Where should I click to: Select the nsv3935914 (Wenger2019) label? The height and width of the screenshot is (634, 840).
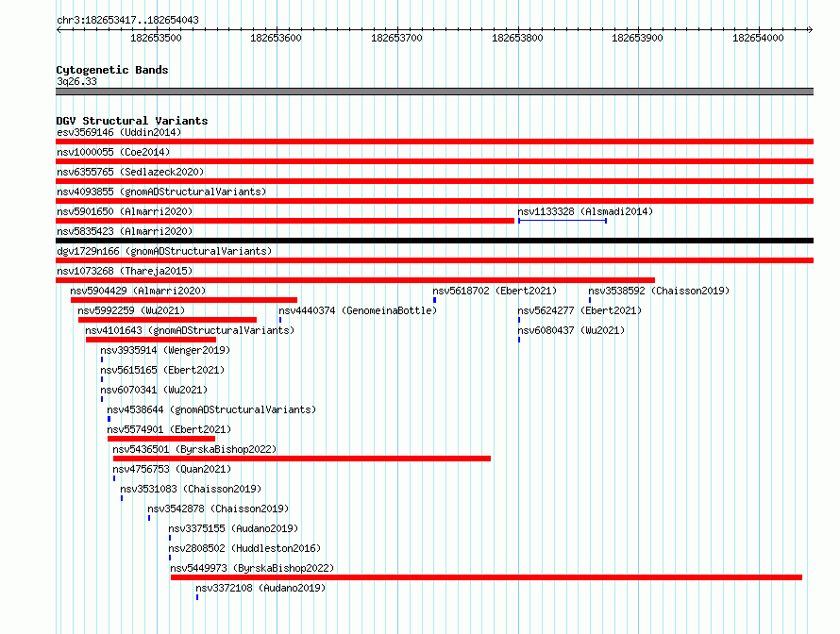tap(165, 350)
